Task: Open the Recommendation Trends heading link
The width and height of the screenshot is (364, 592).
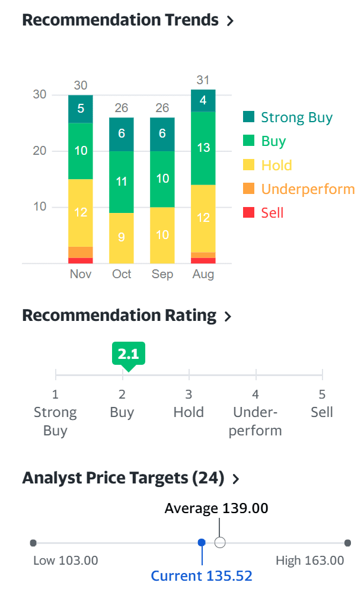Action: [x=120, y=20]
